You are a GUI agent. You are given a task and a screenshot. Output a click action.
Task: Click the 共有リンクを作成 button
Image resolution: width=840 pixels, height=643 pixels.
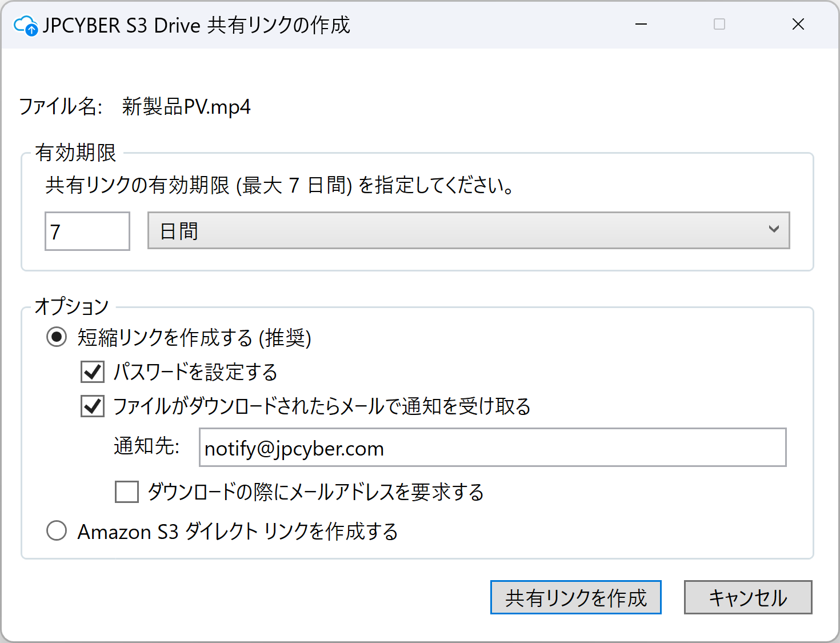pyautogui.click(x=576, y=597)
